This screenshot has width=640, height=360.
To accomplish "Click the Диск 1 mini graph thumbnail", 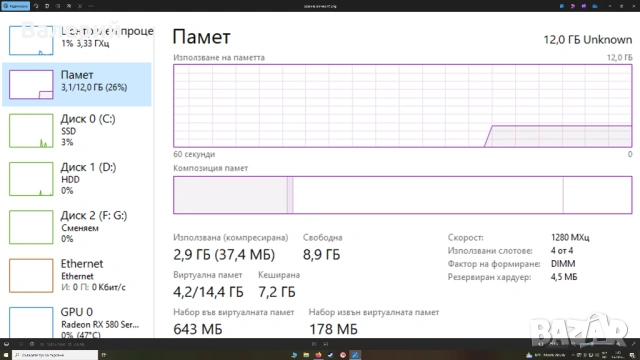I will click(31, 179).
